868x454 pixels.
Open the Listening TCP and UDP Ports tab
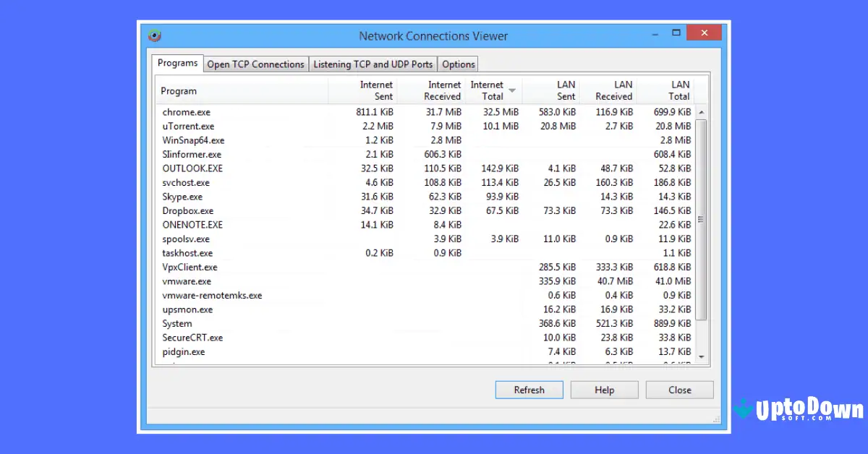(x=373, y=64)
